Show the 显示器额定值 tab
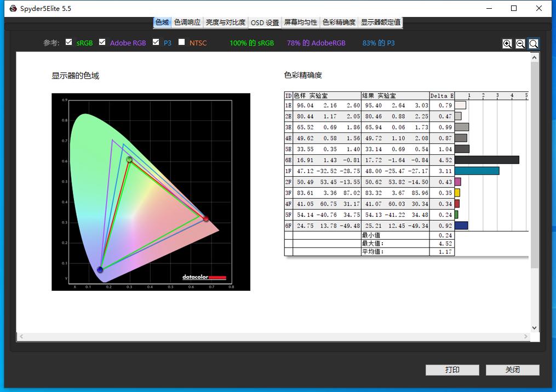 [380, 22]
